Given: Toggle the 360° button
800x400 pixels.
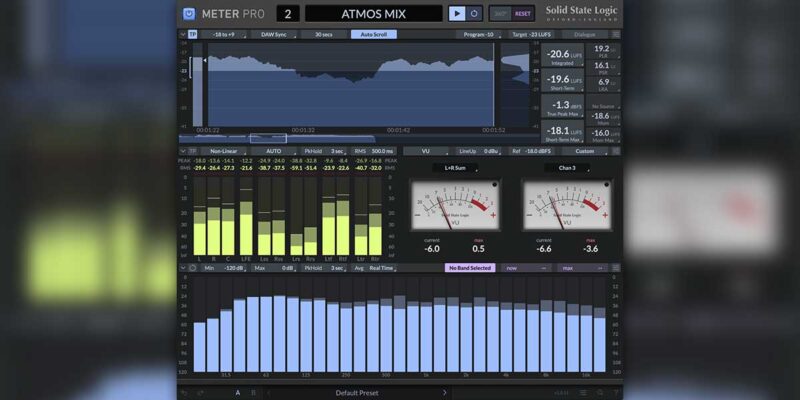Looking at the screenshot, I should point(501,14).
